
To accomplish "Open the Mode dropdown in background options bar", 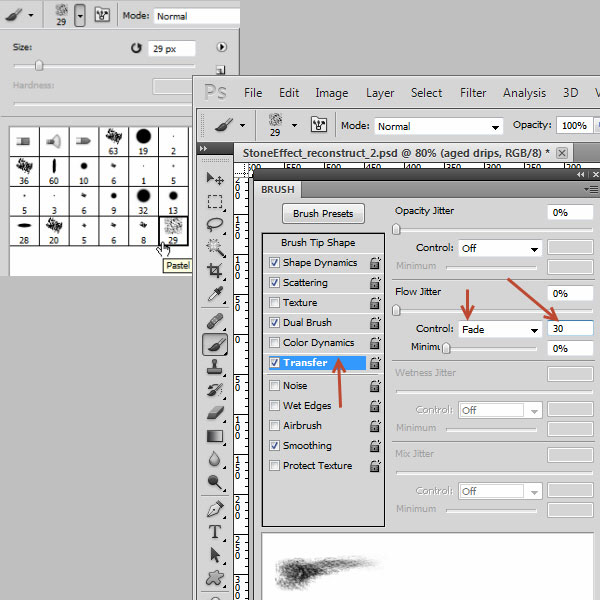I will pos(197,16).
